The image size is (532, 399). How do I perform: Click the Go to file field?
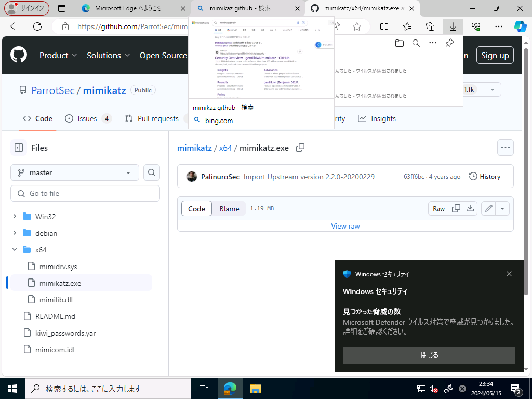tap(85, 193)
